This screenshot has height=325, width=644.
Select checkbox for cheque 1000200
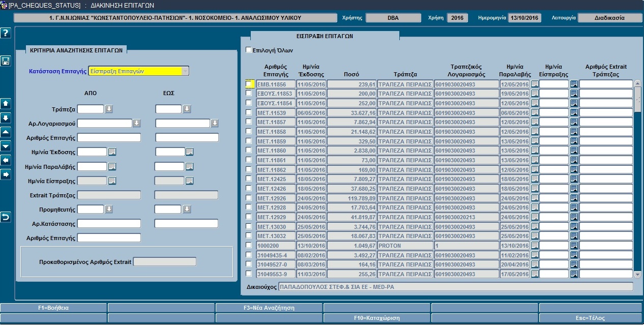249,245
